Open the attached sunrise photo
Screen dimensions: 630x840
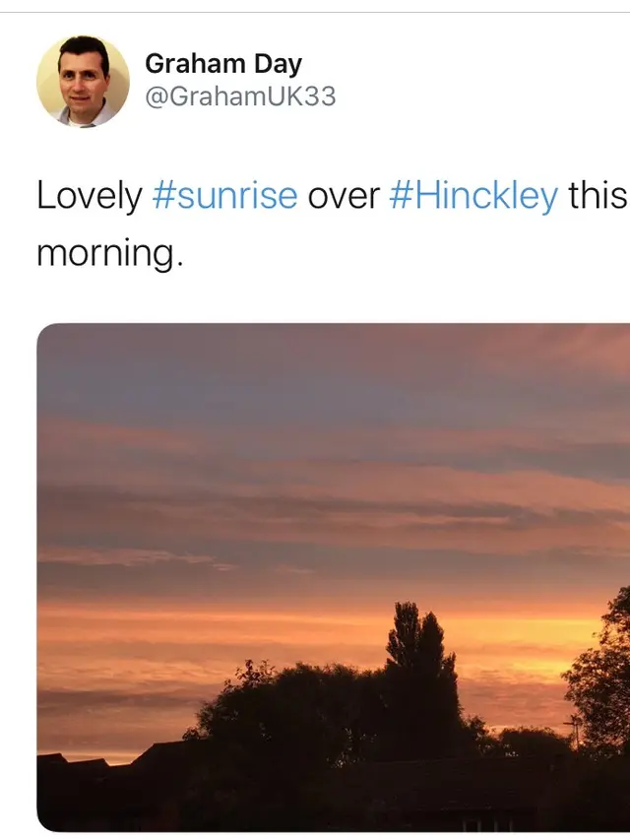point(334,577)
